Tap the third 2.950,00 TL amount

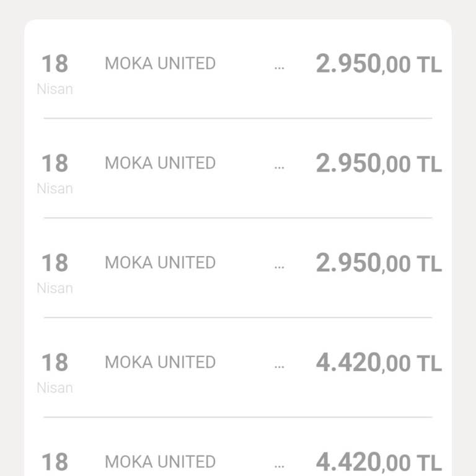pos(379,263)
